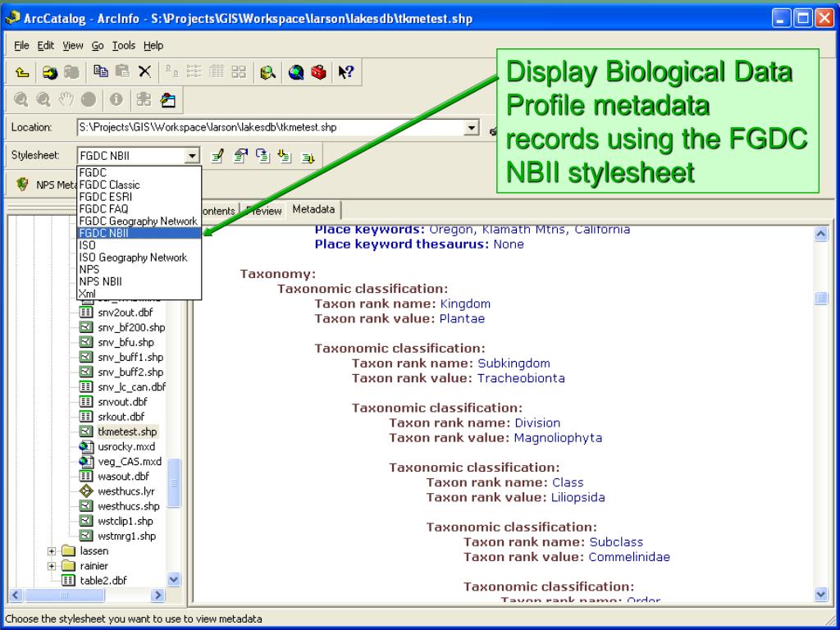Open Metadata Properties icon
Screen dimensions: 840x630
pos(240,156)
